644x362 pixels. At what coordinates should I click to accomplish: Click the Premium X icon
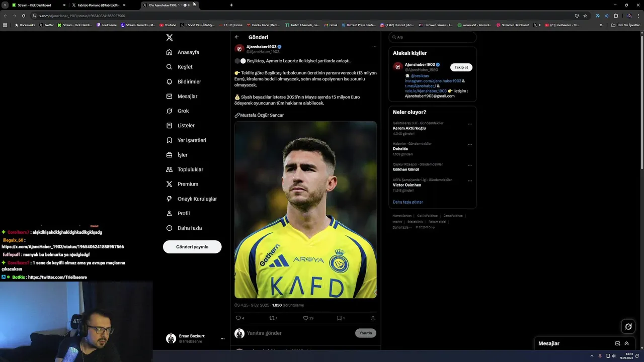pyautogui.click(x=169, y=184)
